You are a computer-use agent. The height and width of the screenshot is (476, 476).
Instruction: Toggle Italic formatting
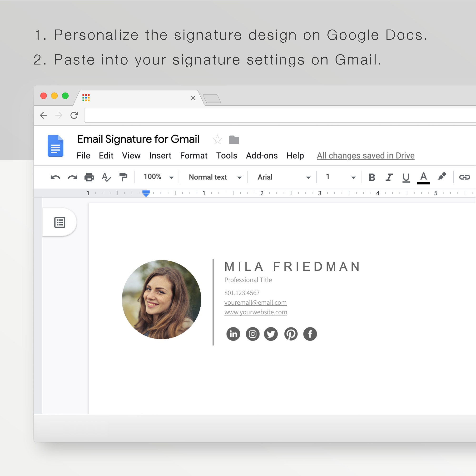click(389, 177)
